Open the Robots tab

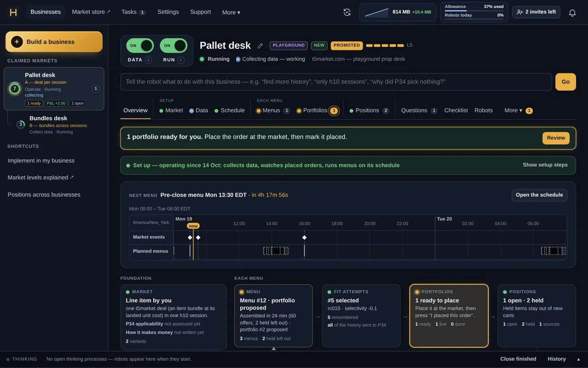pyautogui.click(x=484, y=110)
